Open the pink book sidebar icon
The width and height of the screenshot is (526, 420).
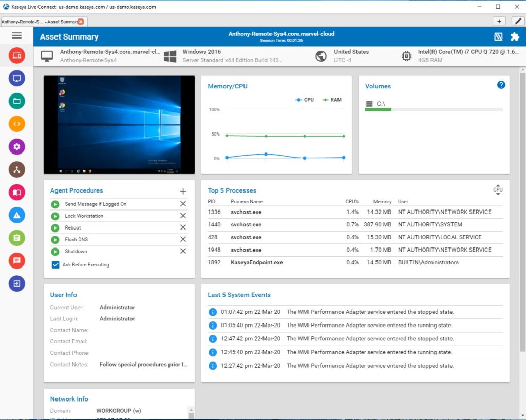pyautogui.click(x=17, y=193)
